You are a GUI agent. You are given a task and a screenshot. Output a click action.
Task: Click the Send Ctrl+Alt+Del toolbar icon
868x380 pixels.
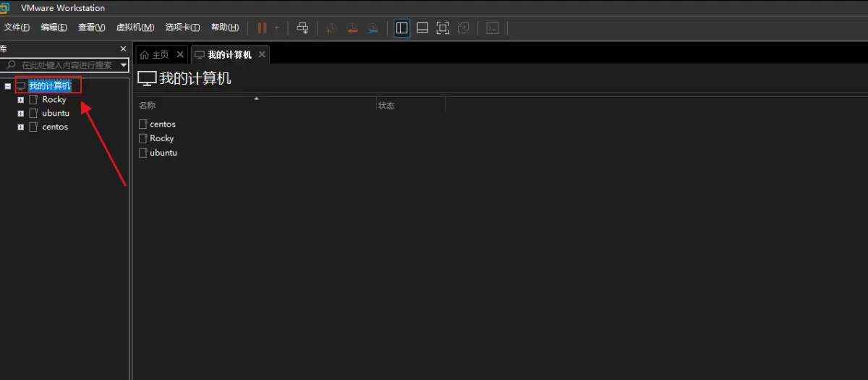[x=303, y=28]
